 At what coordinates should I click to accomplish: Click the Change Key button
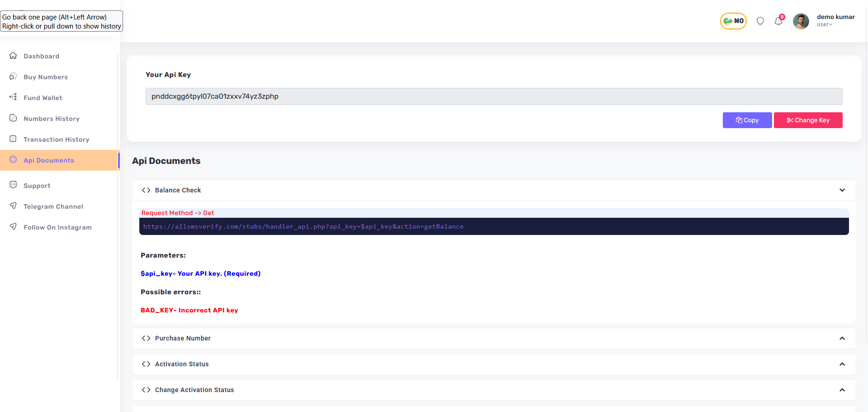808,120
